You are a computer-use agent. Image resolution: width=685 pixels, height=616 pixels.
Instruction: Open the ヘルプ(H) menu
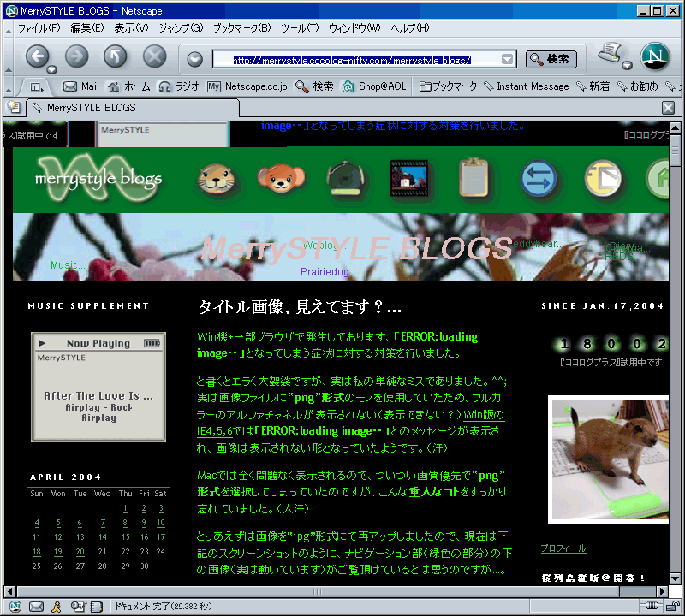[410, 28]
